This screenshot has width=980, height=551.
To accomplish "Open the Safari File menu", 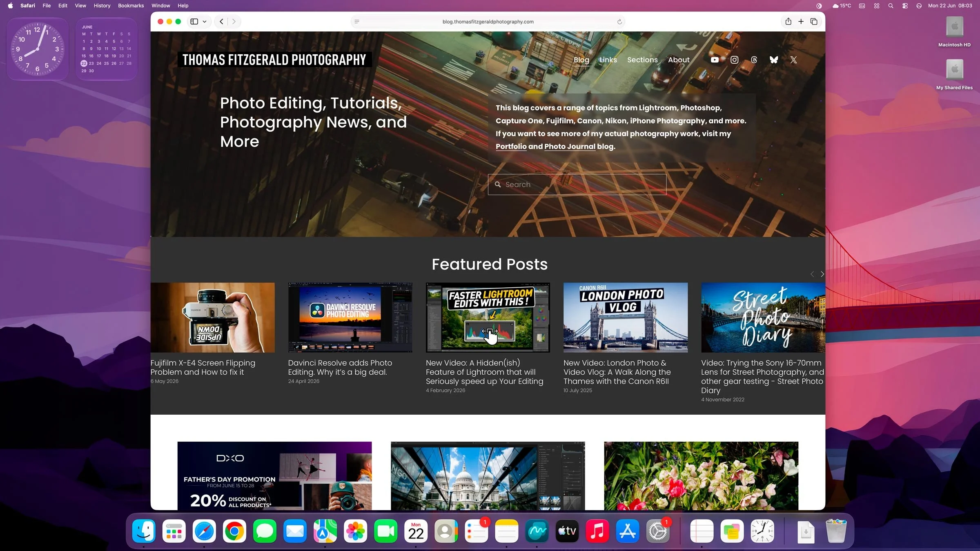I will click(x=47, y=6).
